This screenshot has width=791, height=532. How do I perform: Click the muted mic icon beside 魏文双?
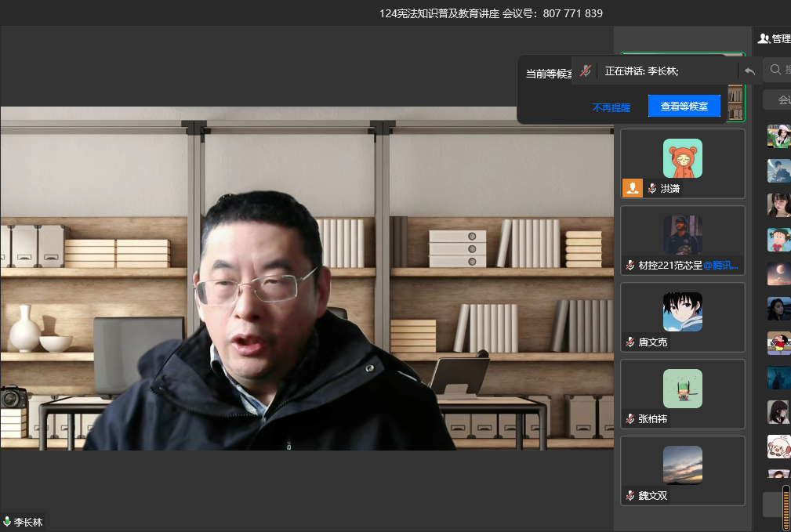click(x=630, y=496)
